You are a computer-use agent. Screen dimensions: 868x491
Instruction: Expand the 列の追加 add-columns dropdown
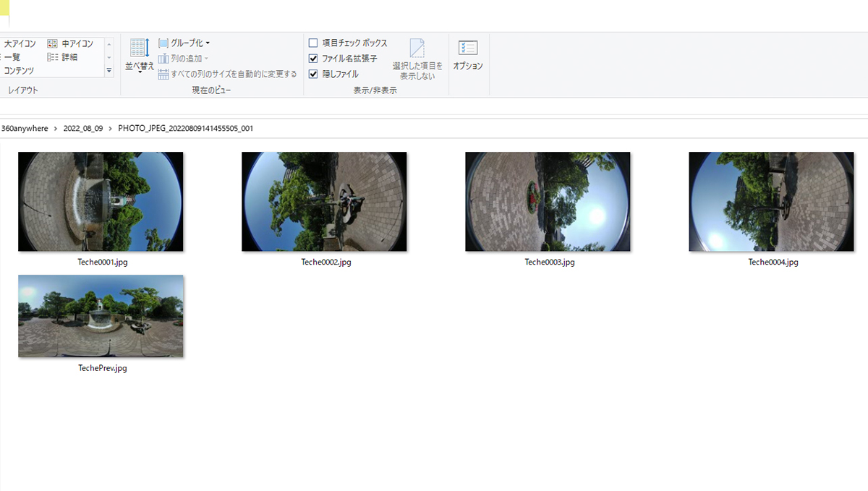(x=183, y=58)
